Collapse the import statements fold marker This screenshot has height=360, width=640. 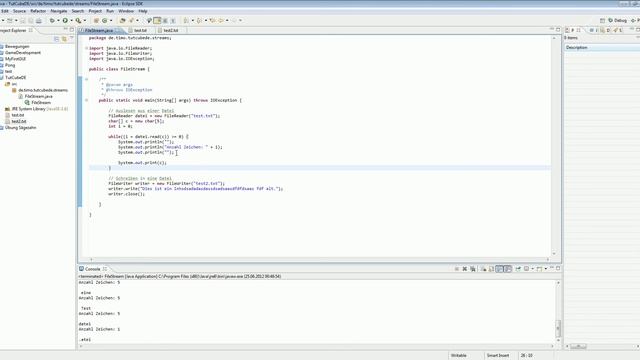pos(87,48)
